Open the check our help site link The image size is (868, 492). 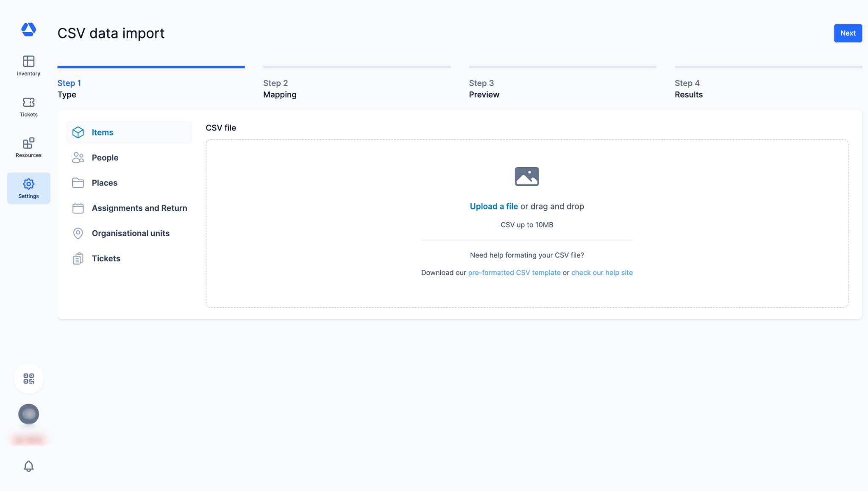(601, 273)
